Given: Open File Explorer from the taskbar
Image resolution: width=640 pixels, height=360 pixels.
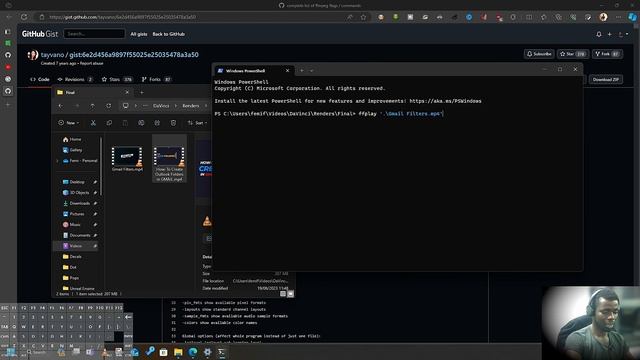Looking at the screenshot, I should (178, 352).
